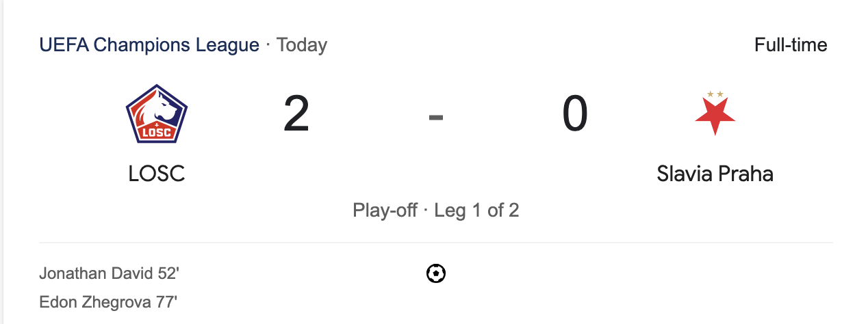This screenshot has width=868, height=324.
Task: Click LOSC's score of 2
Action: click(296, 115)
